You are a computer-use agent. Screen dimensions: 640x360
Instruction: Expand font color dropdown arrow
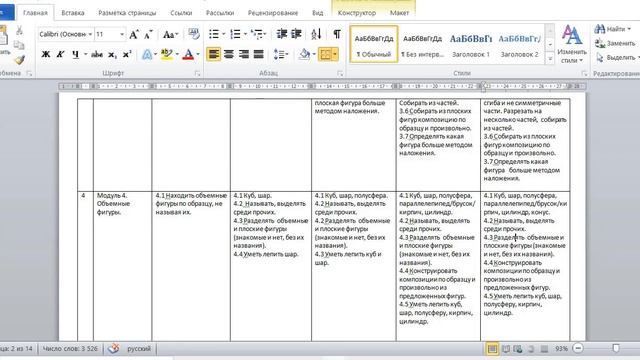[198, 54]
